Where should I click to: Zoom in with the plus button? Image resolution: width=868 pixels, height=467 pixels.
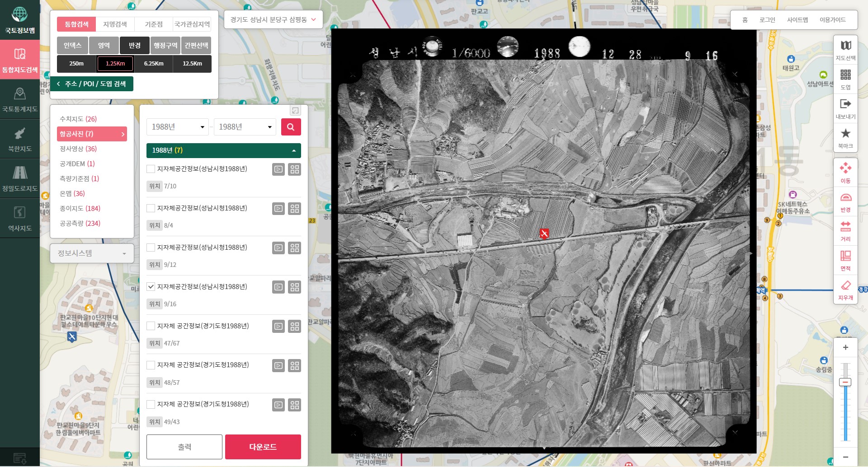coord(845,347)
